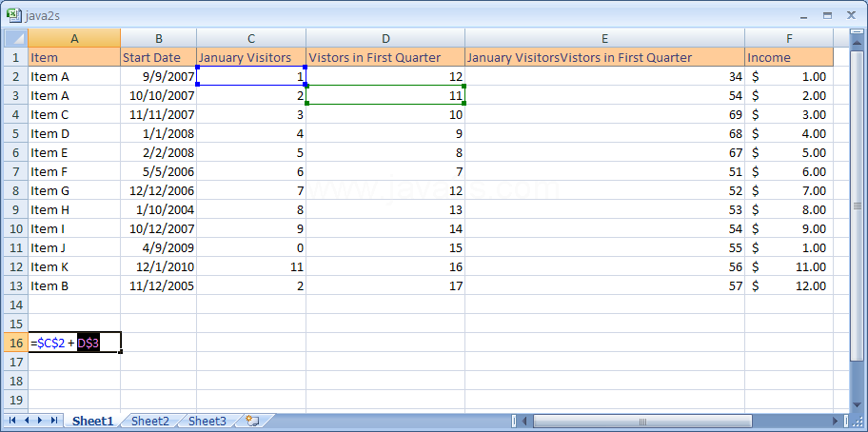The image size is (868, 432).
Task: Click the cell containing 9/9/2007
Action: 158,76
